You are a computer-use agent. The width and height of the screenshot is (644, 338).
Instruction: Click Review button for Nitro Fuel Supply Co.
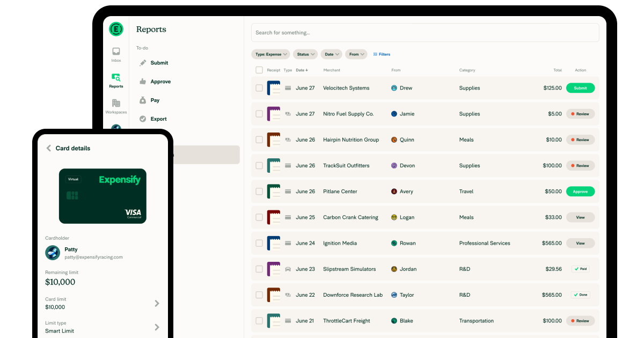[x=581, y=114]
